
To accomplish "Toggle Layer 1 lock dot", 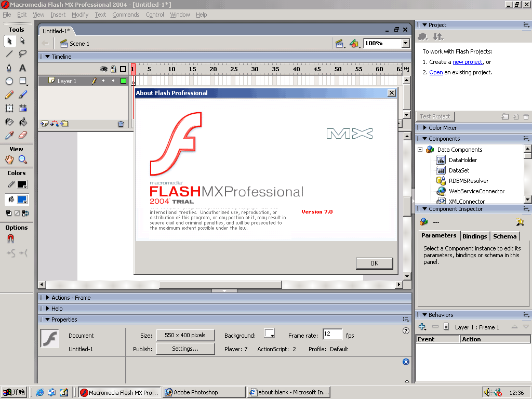I will tap(113, 81).
